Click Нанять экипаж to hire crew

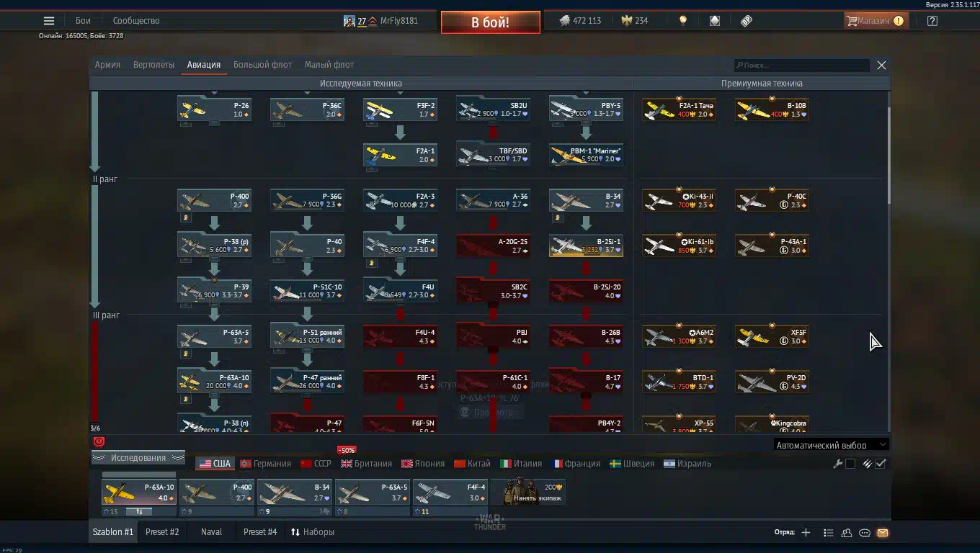pos(529,493)
